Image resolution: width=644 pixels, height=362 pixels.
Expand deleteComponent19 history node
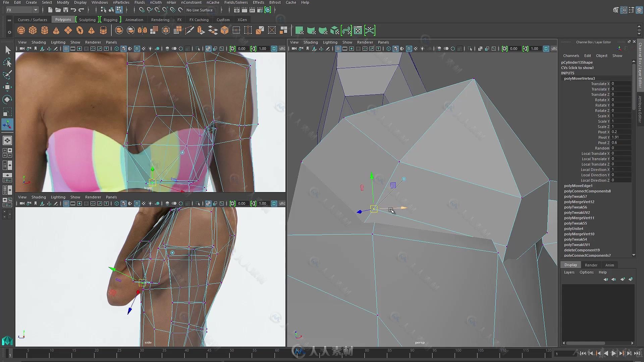click(x=582, y=250)
